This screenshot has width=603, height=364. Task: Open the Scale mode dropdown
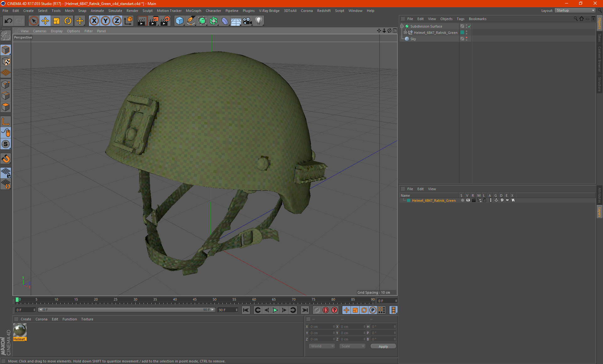coord(352,346)
